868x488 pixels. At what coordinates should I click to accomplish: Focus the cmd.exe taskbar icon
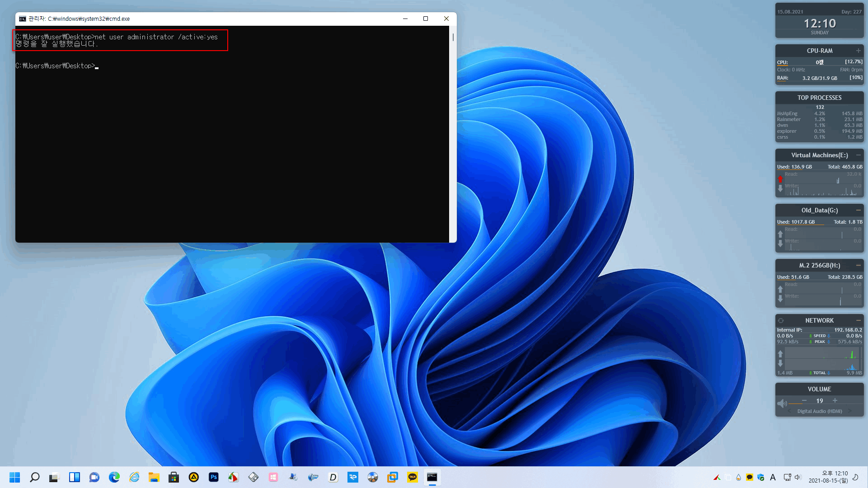(432, 477)
